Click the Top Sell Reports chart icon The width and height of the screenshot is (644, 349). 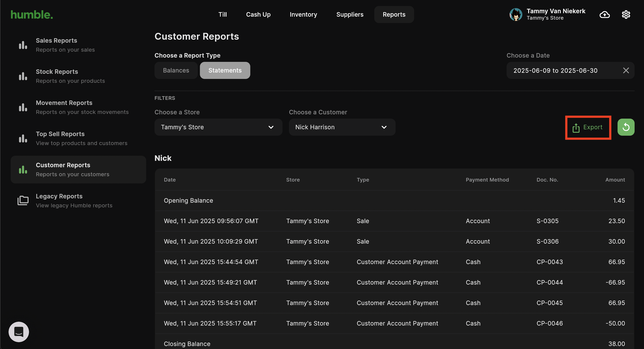23,138
